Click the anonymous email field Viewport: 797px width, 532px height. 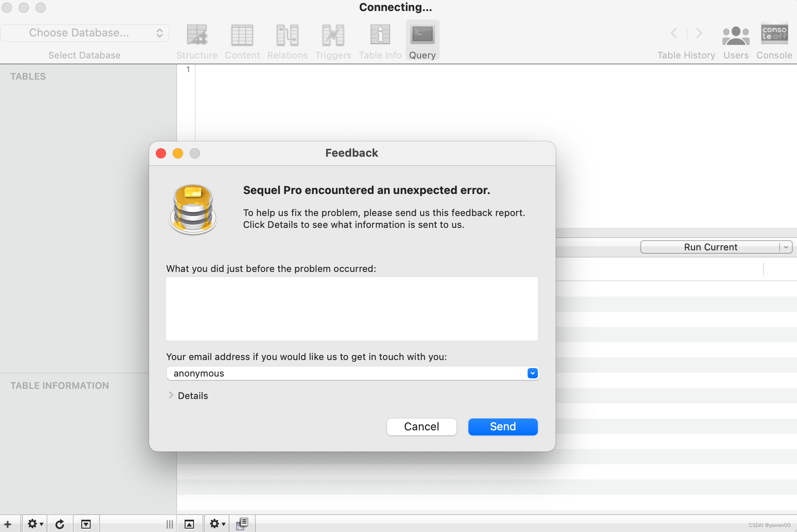347,373
